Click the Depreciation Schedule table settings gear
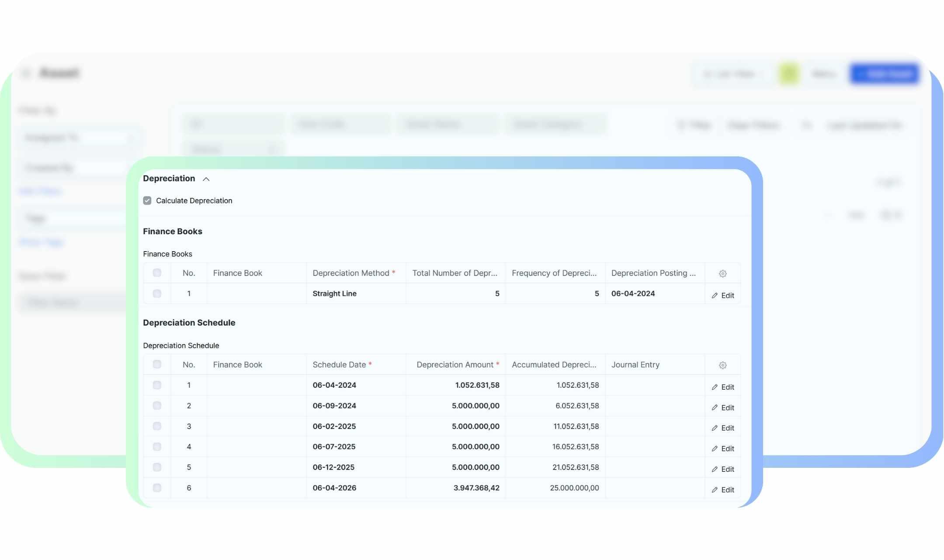This screenshot has height=560, width=944. 722,365
